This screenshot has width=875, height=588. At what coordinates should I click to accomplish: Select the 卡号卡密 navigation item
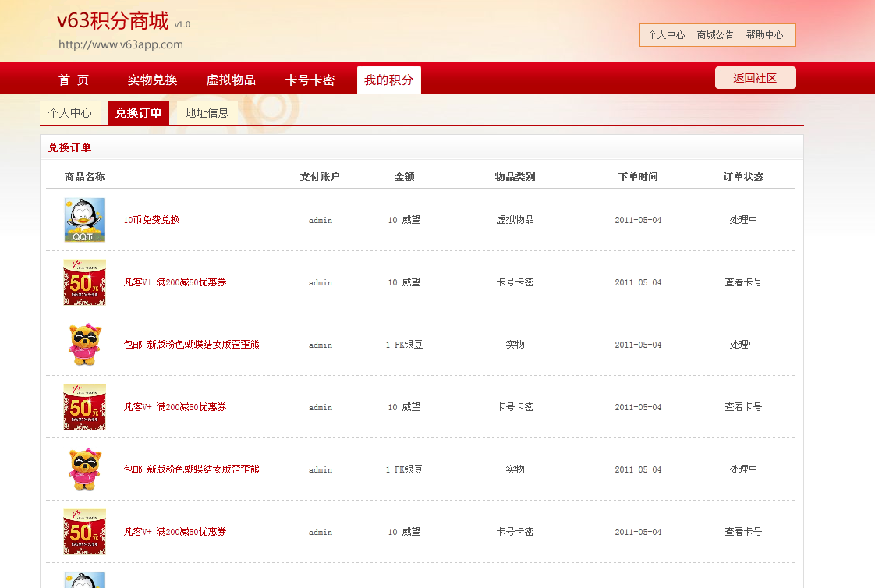coord(310,80)
